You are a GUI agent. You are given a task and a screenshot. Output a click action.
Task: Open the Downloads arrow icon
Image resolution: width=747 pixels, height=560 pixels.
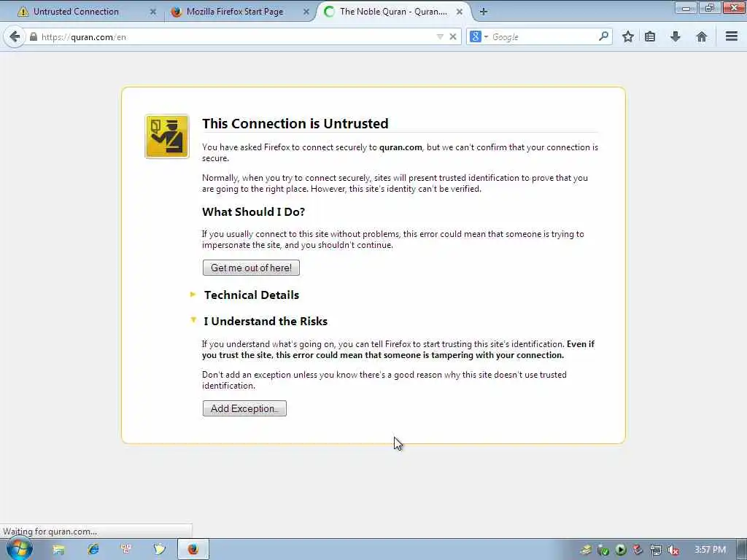pos(676,36)
